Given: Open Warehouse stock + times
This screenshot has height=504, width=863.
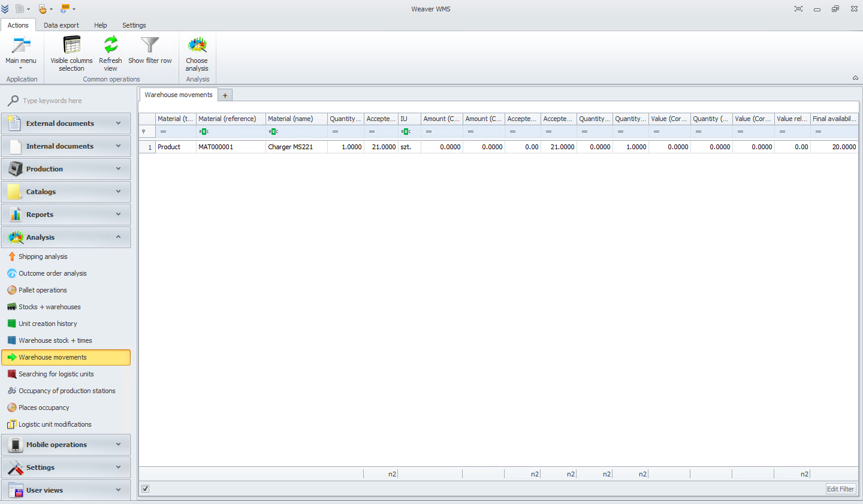Looking at the screenshot, I should point(55,340).
